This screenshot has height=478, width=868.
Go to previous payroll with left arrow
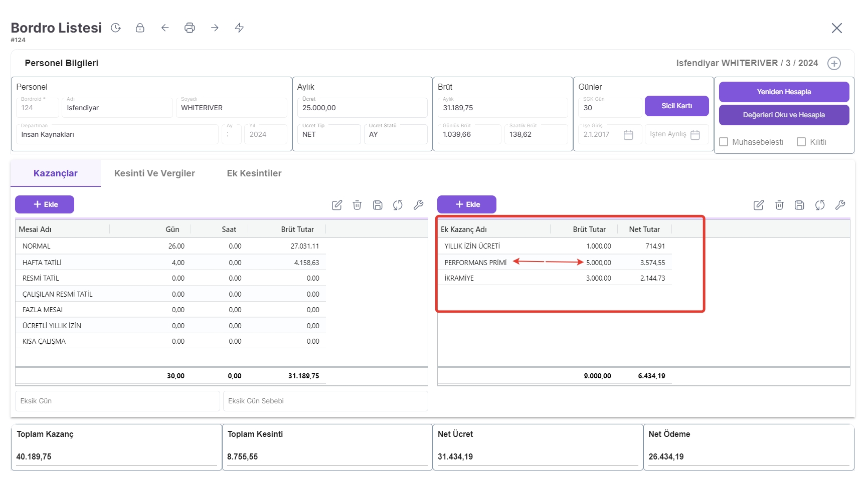pos(165,28)
